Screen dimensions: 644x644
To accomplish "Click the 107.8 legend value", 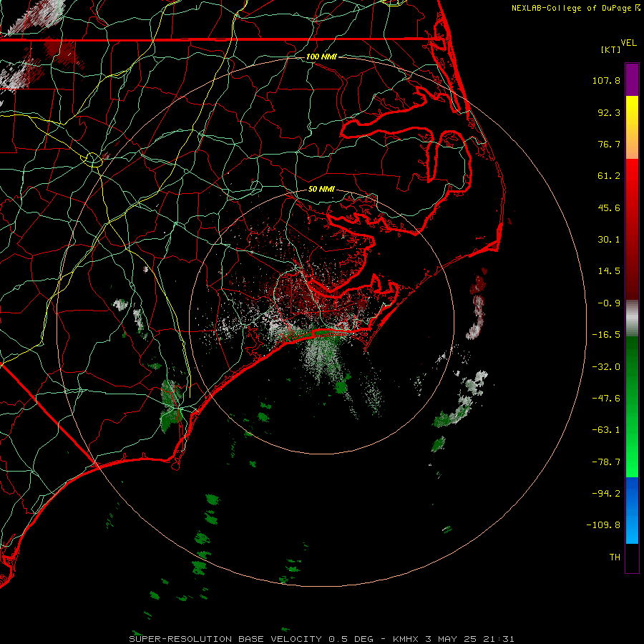I will [x=606, y=80].
